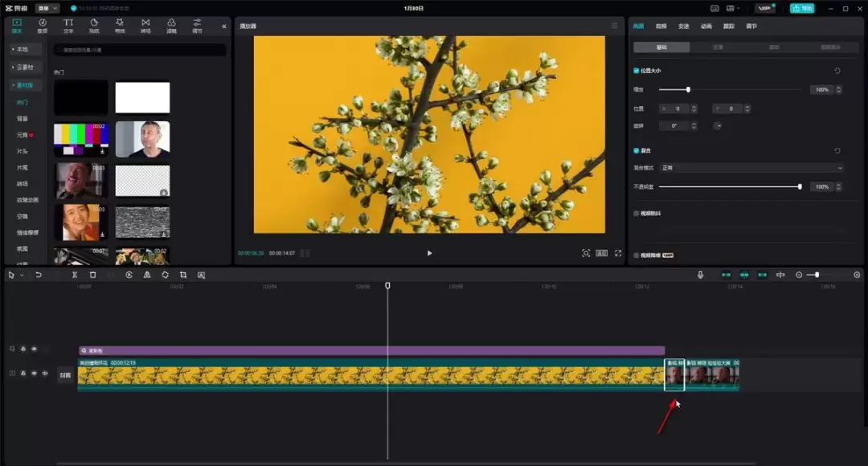Switch to the 动画 (animation) tab
The image size is (868, 466).
(x=706, y=26)
